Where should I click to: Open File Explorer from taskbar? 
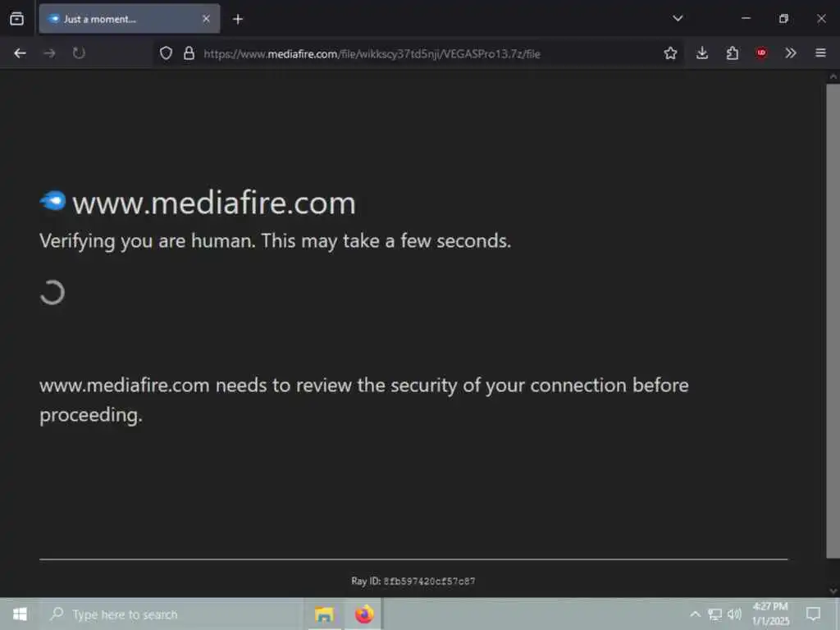[x=324, y=614]
